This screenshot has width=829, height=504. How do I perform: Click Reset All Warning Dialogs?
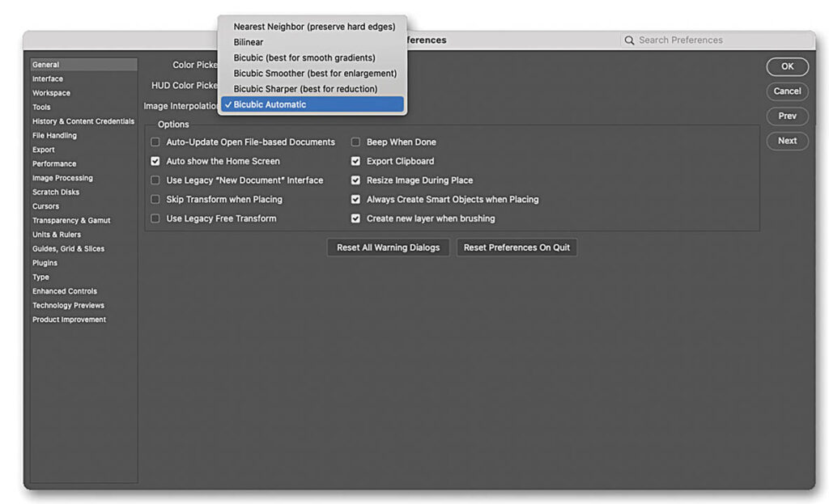pyautogui.click(x=388, y=248)
